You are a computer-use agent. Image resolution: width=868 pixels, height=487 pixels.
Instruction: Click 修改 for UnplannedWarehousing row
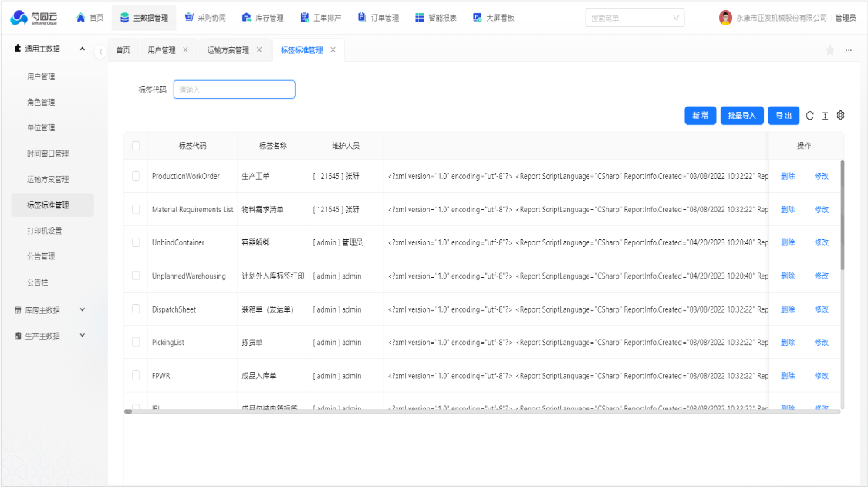tap(822, 276)
